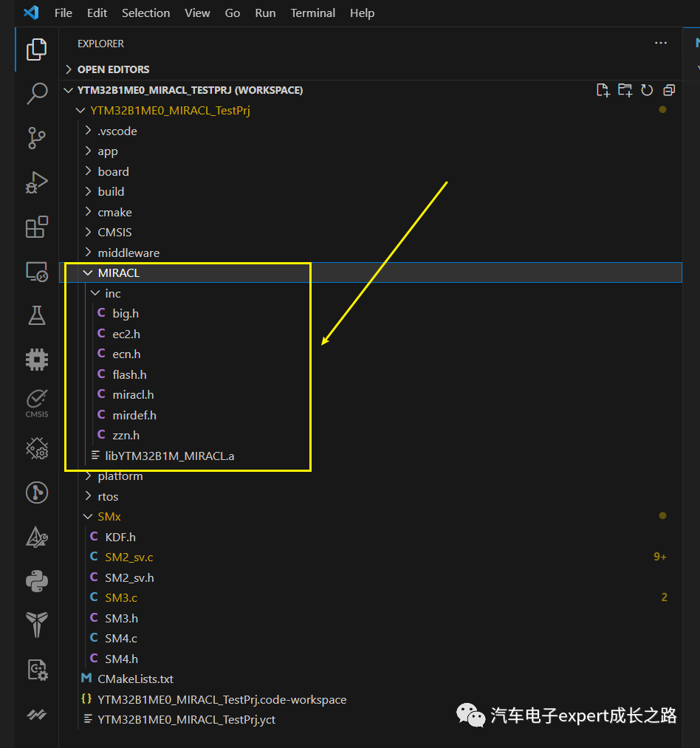The image size is (700, 748).
Task: Open the Source Control view
Action: [x=37, y=138]
